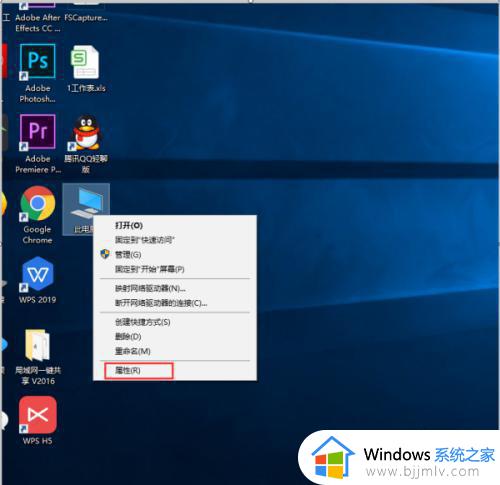Image resolution: width=500 pixels, height=485 pixels.
Task: Select the pin to Start screen (P) entry
Action: pyautogui.click(x=149, y=269)
